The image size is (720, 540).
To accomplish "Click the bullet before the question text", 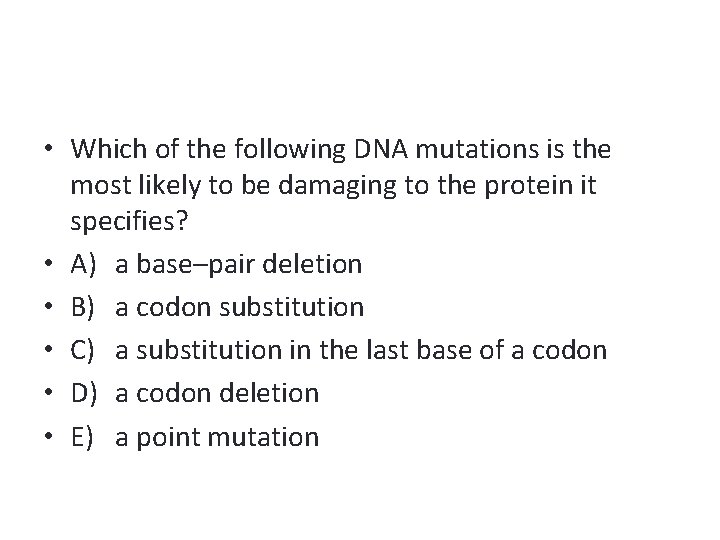I will click(x=49, y=150).
